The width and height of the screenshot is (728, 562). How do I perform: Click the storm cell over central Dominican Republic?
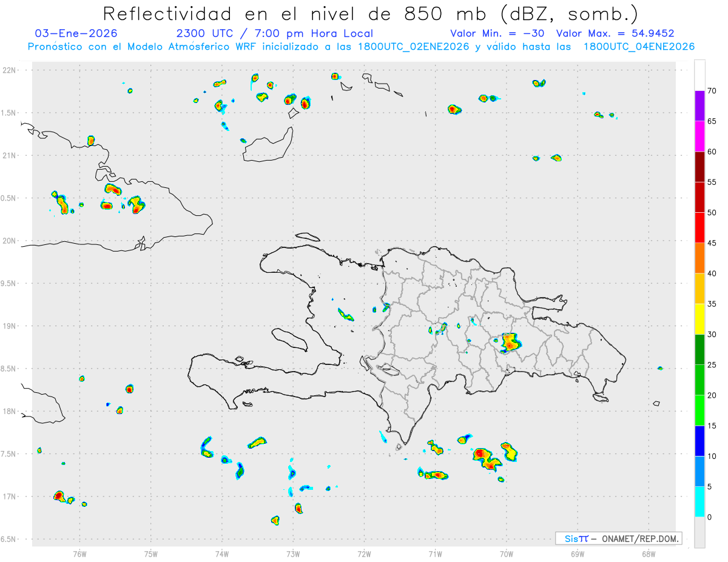click(510, 343)
